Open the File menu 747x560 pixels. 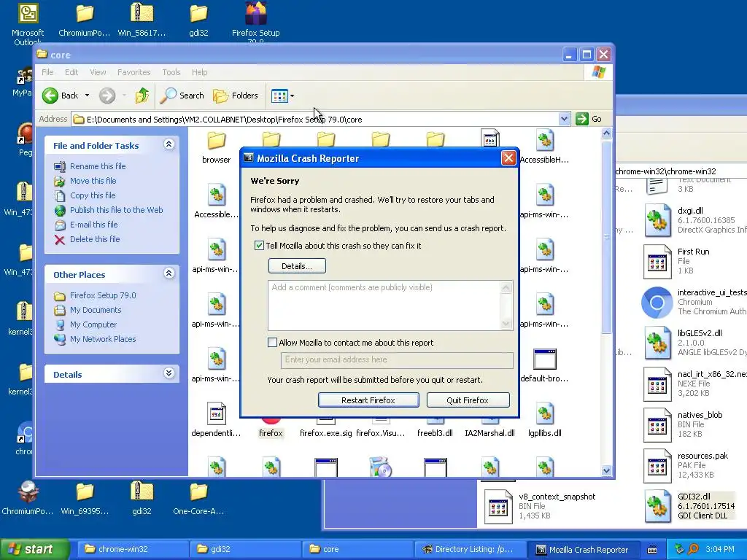[x=47, y=72]
